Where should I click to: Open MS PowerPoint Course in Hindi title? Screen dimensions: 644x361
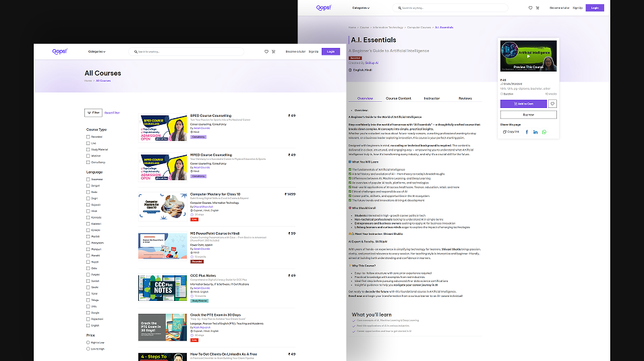(x=214, y=233)
